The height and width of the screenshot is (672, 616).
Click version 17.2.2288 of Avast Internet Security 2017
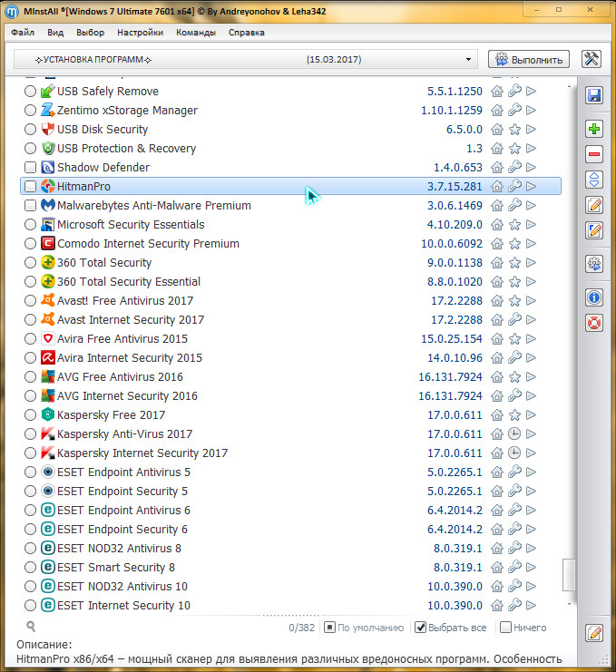point(456,320)
